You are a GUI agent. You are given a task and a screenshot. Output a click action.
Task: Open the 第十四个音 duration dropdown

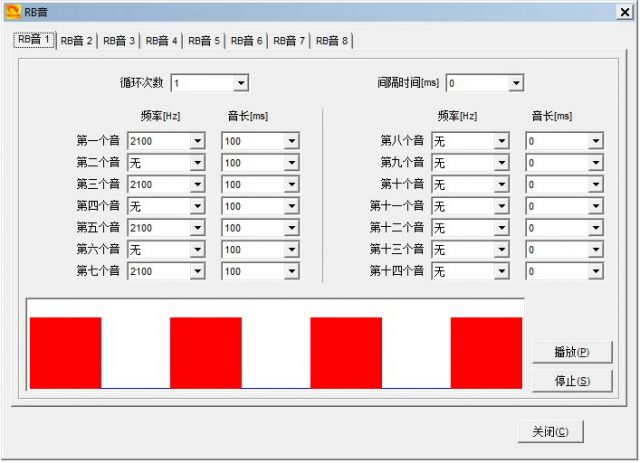(596, 271)
